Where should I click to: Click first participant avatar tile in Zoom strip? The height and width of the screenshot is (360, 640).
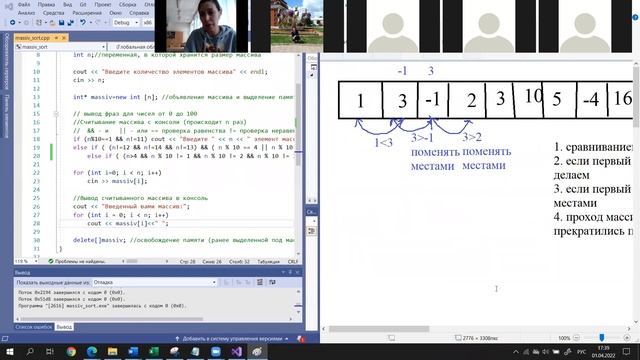click(393, 27)
